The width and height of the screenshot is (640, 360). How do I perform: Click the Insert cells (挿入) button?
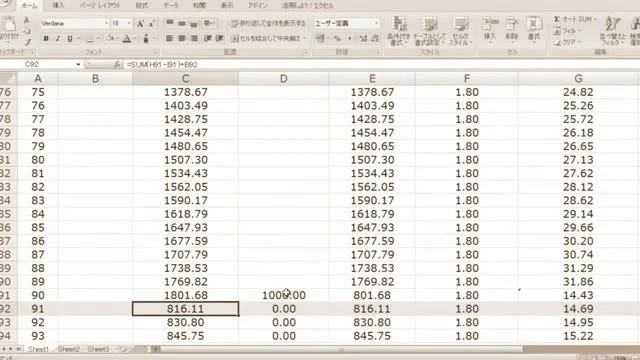coord(490,29)
